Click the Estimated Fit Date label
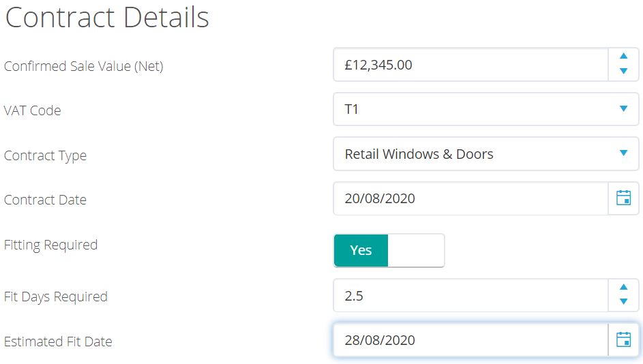643x364 pixels. 58,342
